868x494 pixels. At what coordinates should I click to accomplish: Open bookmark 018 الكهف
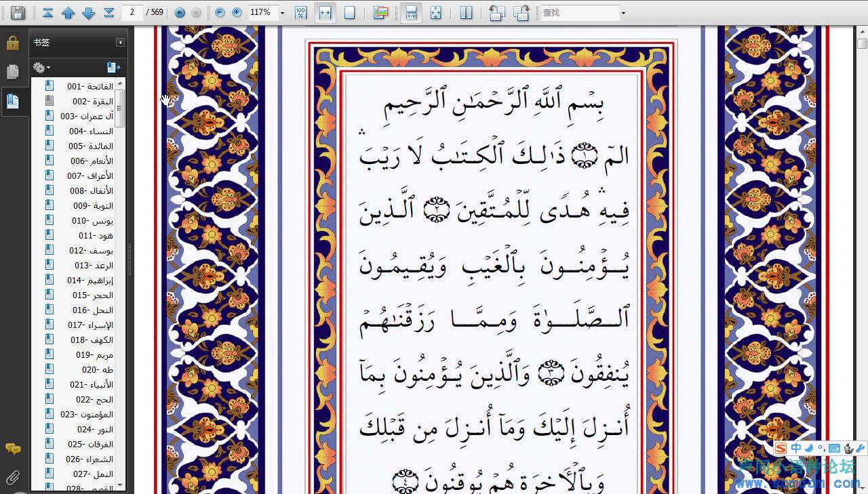coord(92,340)
